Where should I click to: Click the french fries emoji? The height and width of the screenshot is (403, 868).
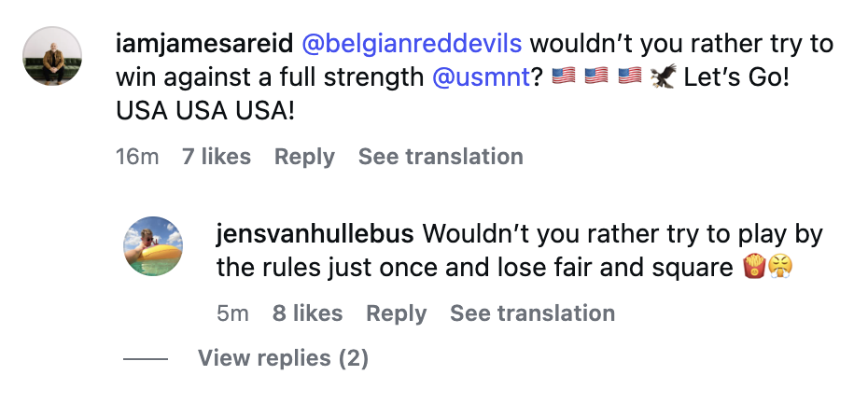point(754,266)
